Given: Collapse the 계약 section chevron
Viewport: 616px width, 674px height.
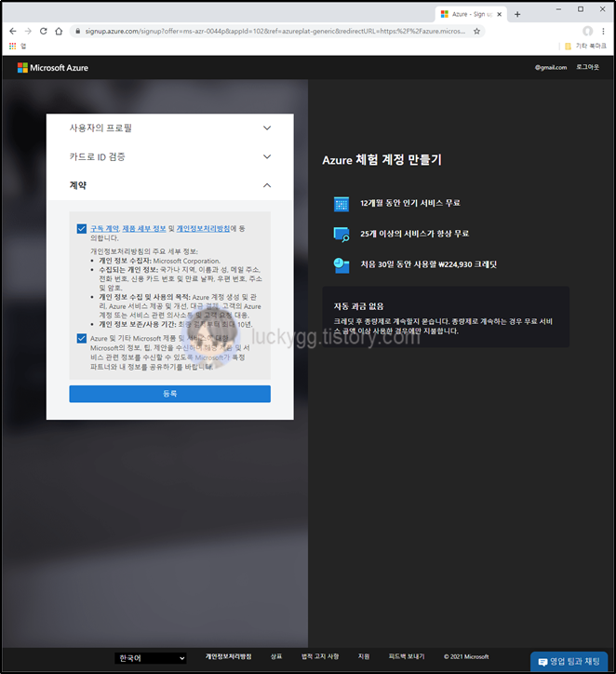Looking at the screenshot, I should pos(267,185).
